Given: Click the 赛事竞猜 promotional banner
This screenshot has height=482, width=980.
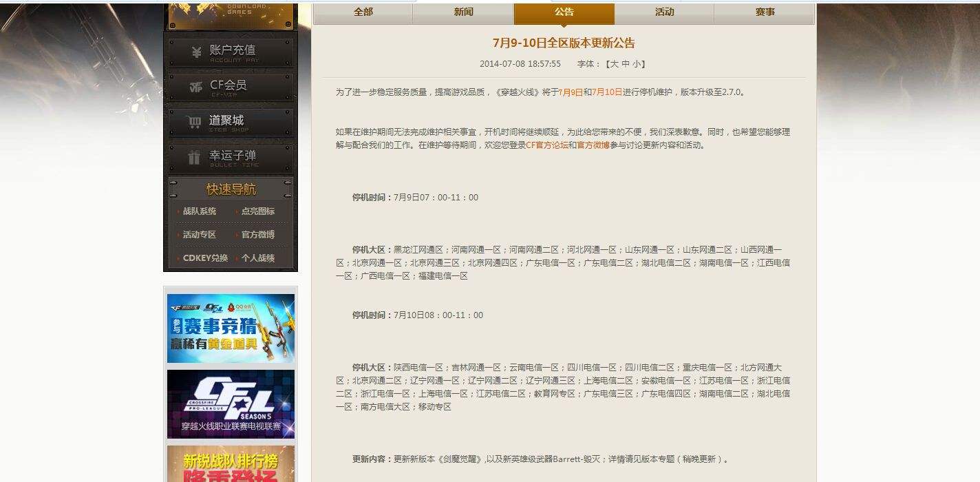Looking at the screenshot, I should tap(230, 328).
